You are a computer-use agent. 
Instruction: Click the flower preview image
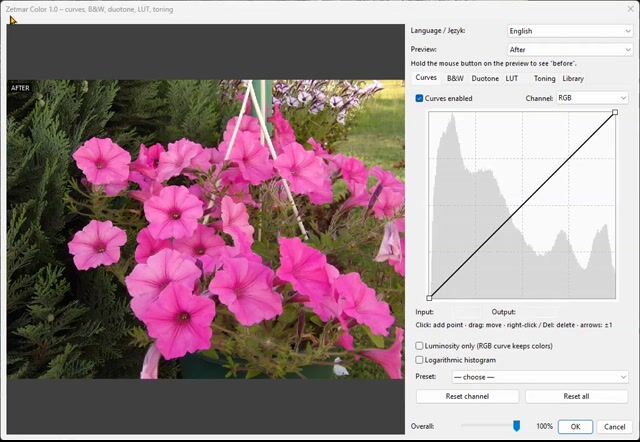tap(205, 229)
